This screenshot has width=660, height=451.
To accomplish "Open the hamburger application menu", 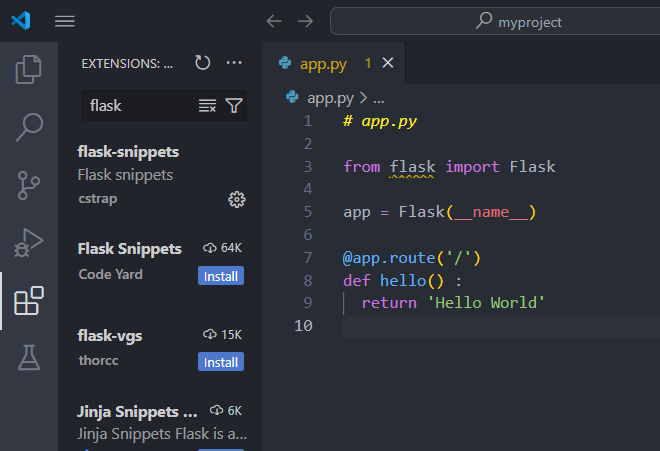I will coord(65,21).
